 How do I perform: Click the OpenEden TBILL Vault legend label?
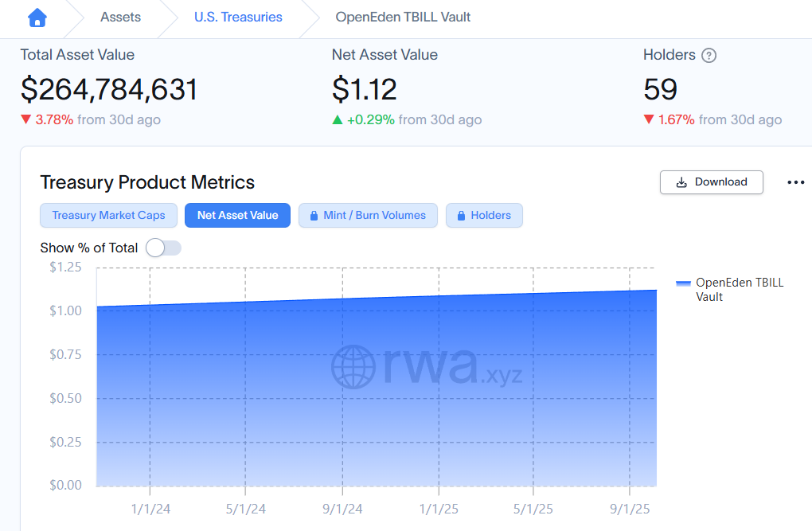click(739, 289)
